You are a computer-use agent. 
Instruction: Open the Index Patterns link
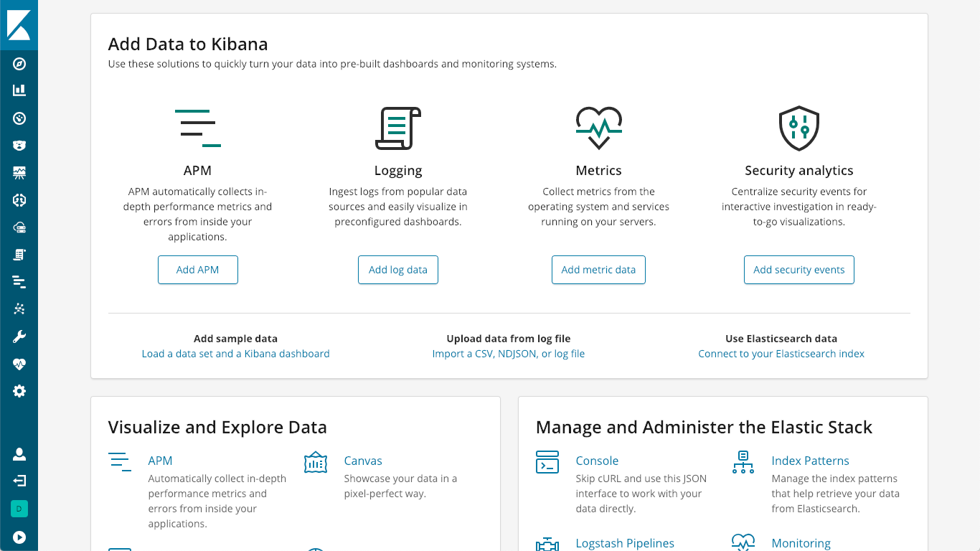pos(811,461)
